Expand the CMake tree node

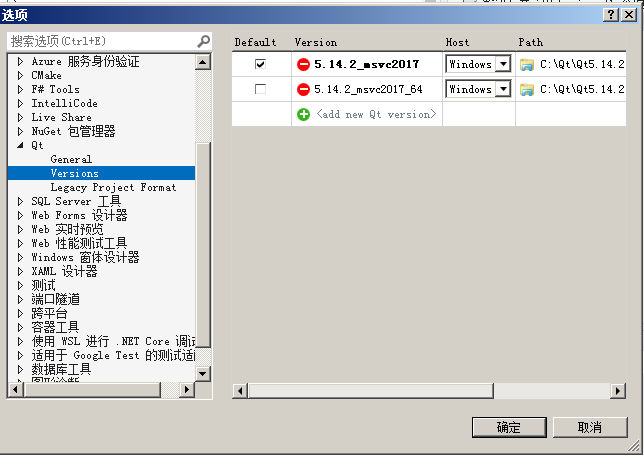(20, 75)
